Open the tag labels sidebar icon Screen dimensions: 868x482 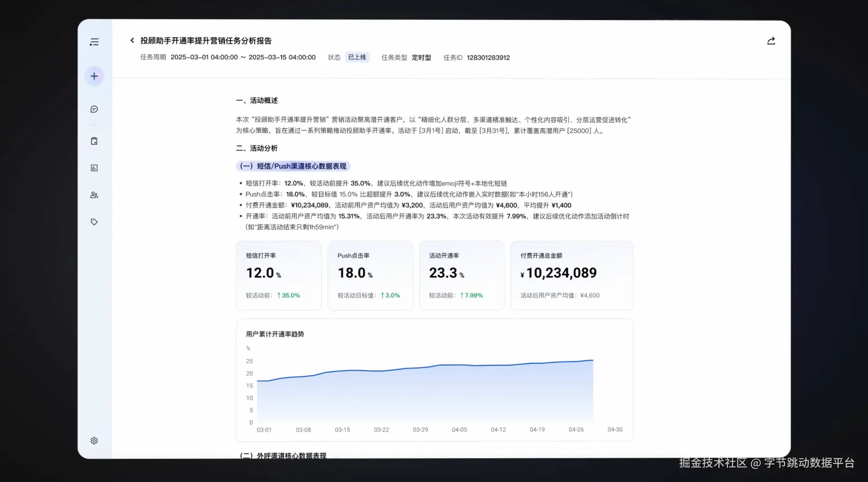pyautogui.click(x=94, y=222)
